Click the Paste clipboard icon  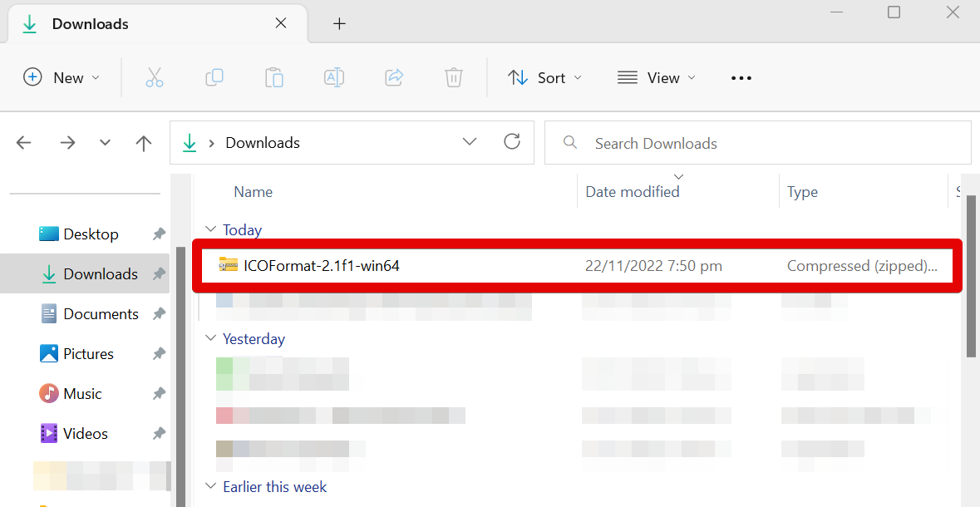coord(273,77)
